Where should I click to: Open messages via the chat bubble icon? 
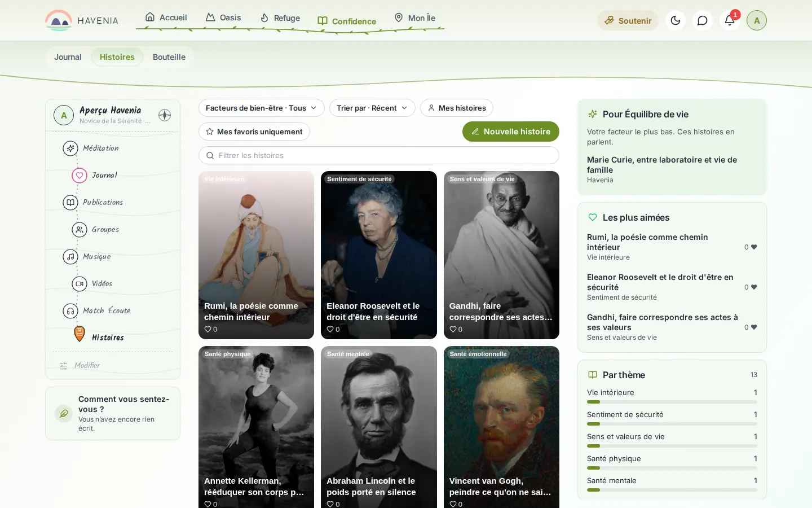(x=703, y=20)
